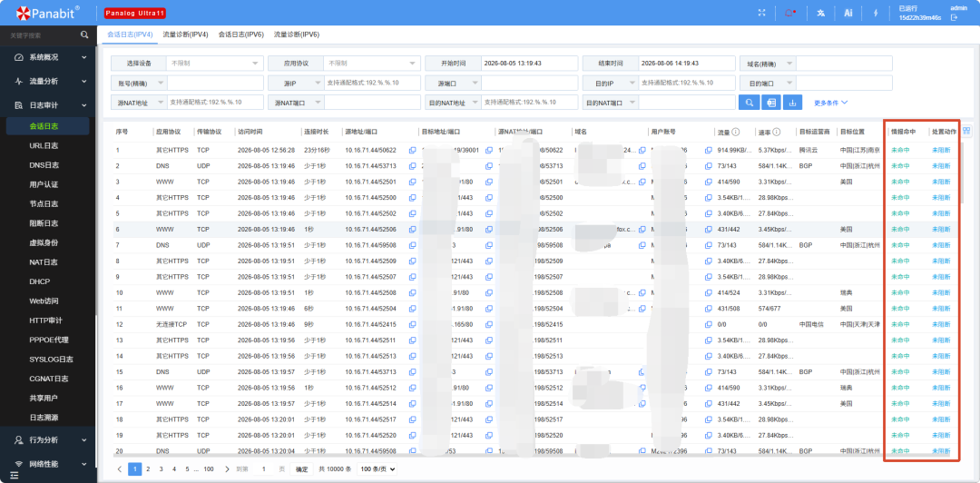Run query with the blue search button
Viewport: 980px width, 483px height.
tap(749, 102)
